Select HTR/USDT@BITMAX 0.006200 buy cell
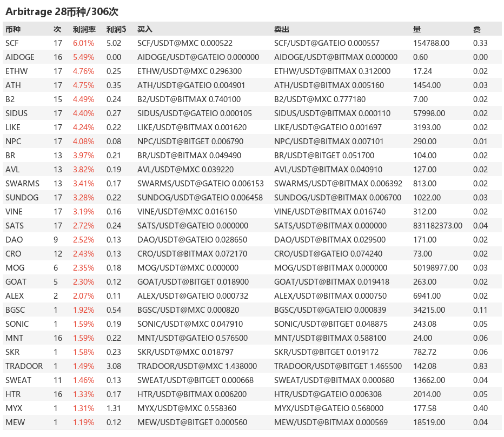The height and width of the screenshot is (437, 504). pyautogui.click(x=192, y=394)
